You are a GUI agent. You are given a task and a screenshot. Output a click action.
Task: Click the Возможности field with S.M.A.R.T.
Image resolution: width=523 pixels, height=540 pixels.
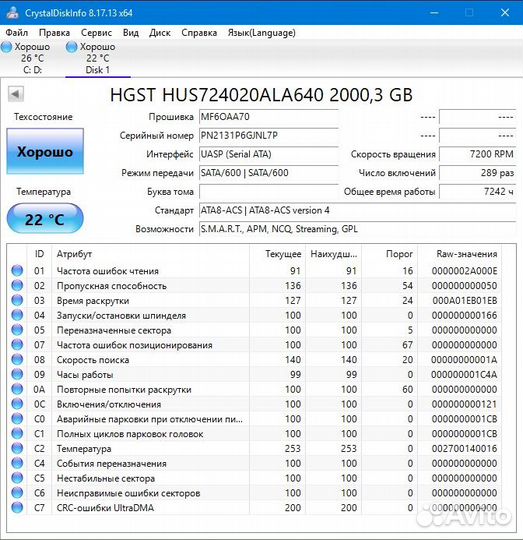pos(357,229)
